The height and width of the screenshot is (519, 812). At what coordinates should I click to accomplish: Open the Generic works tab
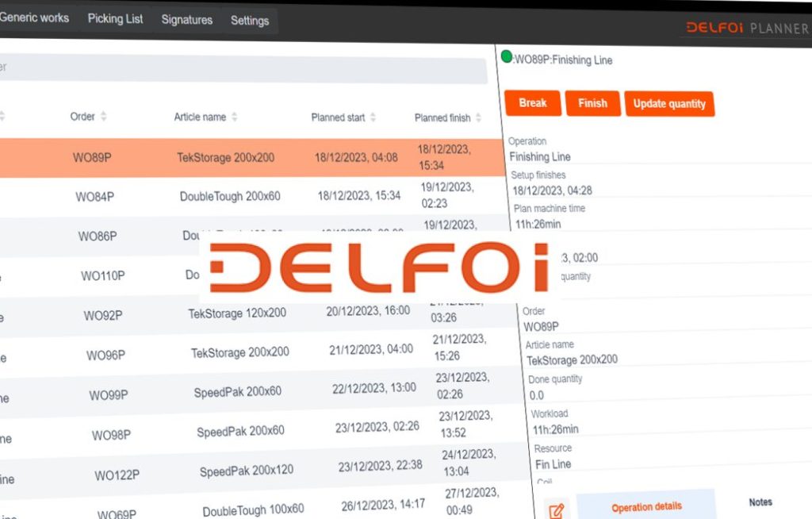[x=34, y=17]
